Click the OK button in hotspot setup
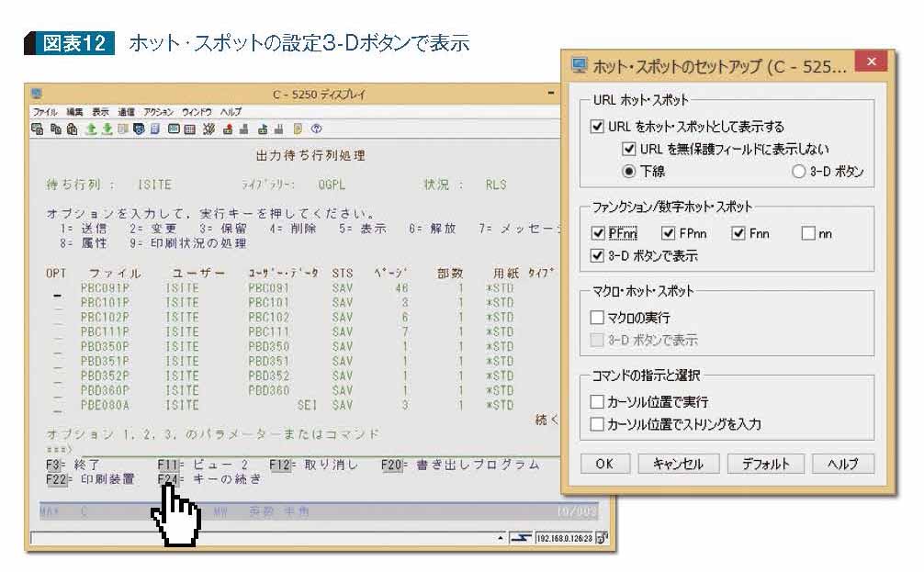924x572 pixels. pos(605,464)
